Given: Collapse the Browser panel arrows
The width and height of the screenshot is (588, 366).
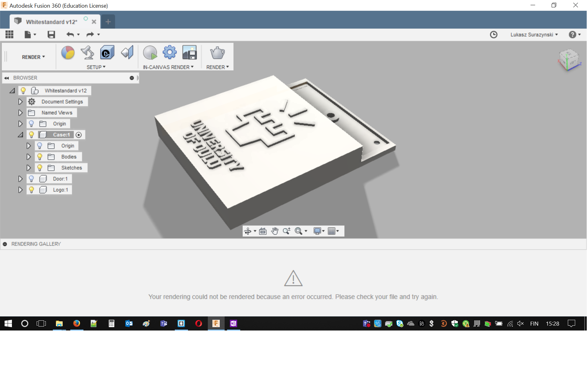Looking at the screenshot, I should point(6,78).
